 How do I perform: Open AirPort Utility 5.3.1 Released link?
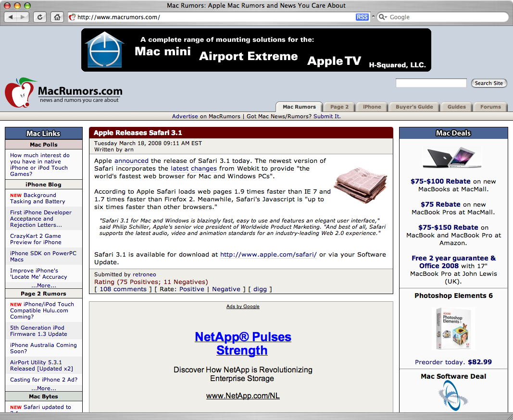point(41,365)
